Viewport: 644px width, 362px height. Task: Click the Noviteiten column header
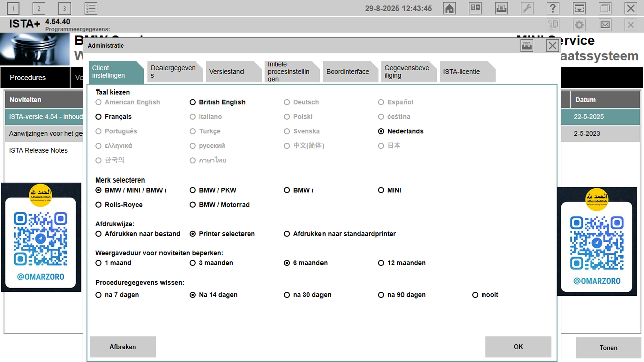pos(44,100)
